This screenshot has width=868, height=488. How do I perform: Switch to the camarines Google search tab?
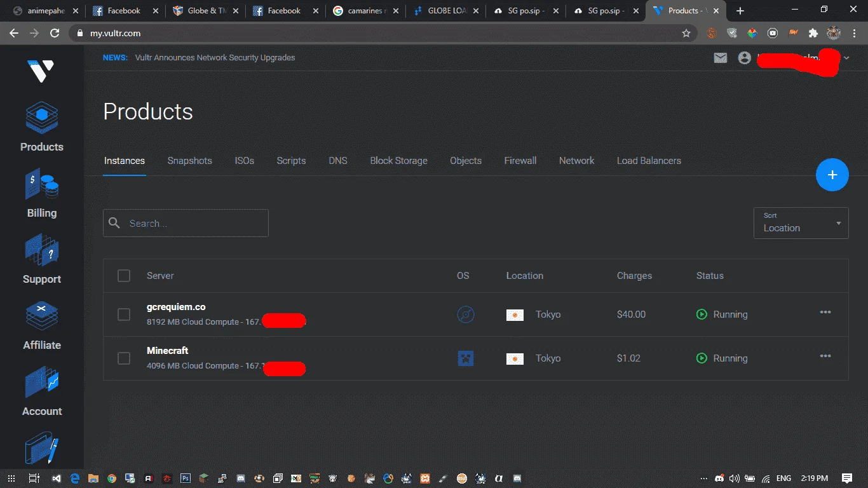click(x=365, y=11)
